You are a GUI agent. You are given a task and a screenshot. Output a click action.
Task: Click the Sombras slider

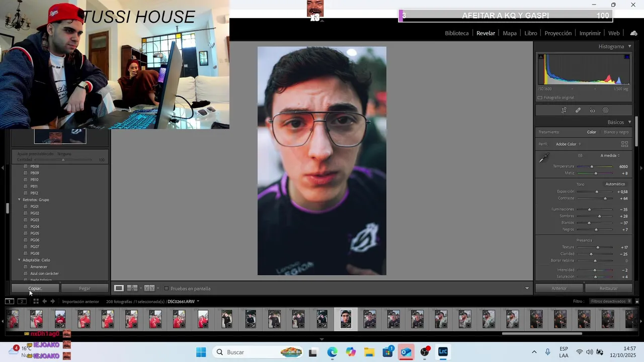[x=595, y=216]
